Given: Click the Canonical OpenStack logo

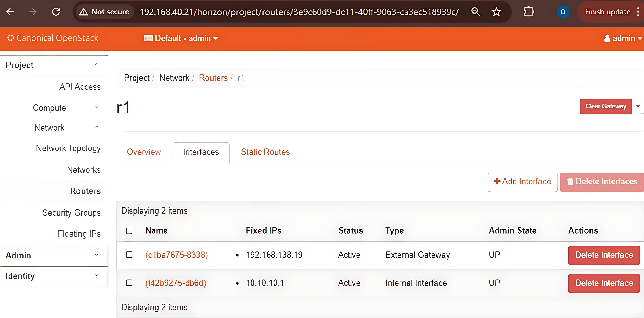Looking at the screenshot, I should (x=53, y=38).
